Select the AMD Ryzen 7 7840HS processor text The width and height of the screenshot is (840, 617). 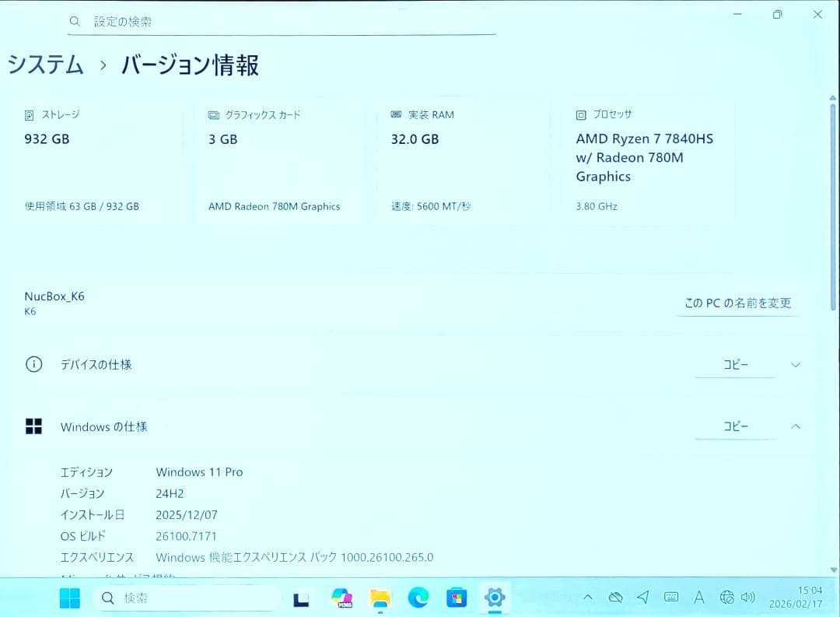(x=645, y=158)
